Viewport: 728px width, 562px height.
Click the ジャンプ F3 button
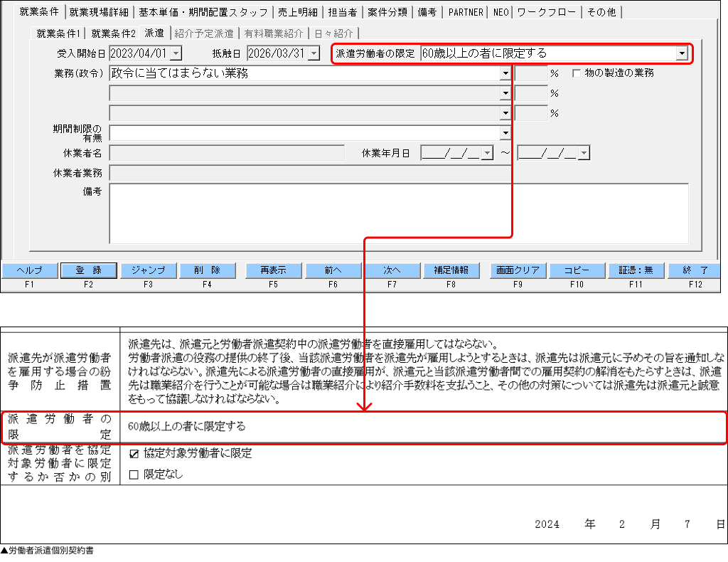coord(148,270)
